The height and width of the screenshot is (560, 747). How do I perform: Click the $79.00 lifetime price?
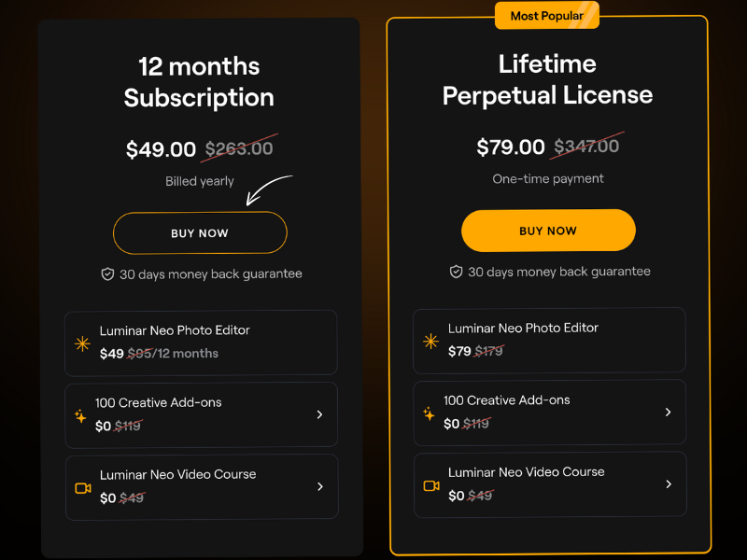click(510, 147)
